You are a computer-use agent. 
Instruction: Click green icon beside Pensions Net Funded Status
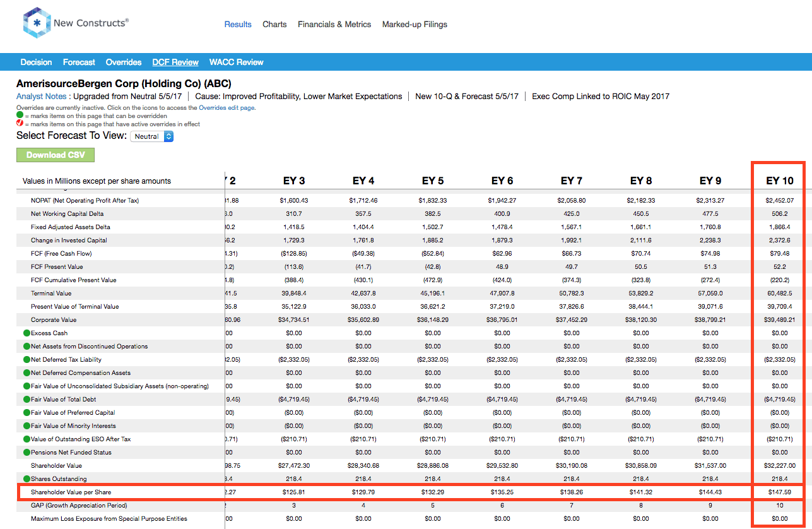26,453
